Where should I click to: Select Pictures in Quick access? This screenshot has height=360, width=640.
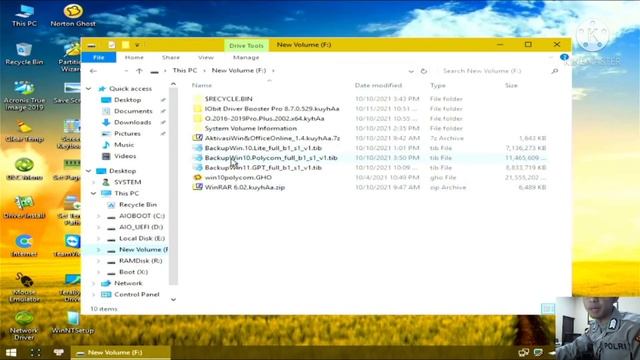pos(127,133)
